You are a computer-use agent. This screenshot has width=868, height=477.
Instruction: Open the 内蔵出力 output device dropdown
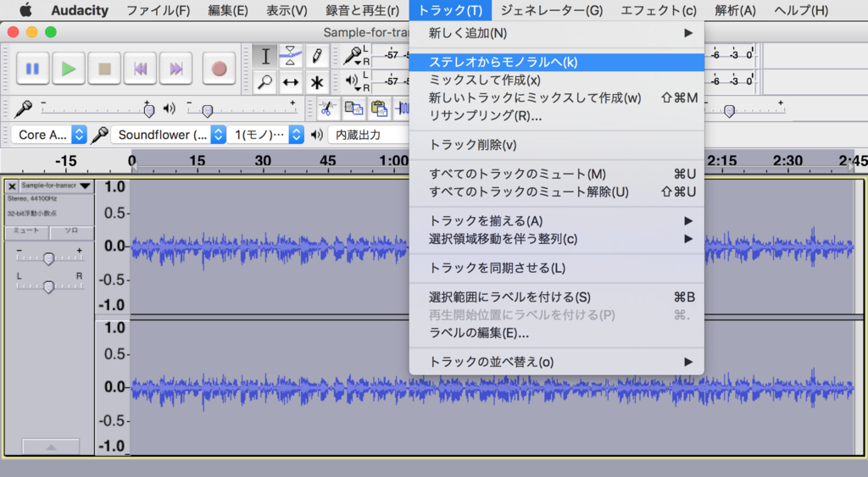point(369,135)
